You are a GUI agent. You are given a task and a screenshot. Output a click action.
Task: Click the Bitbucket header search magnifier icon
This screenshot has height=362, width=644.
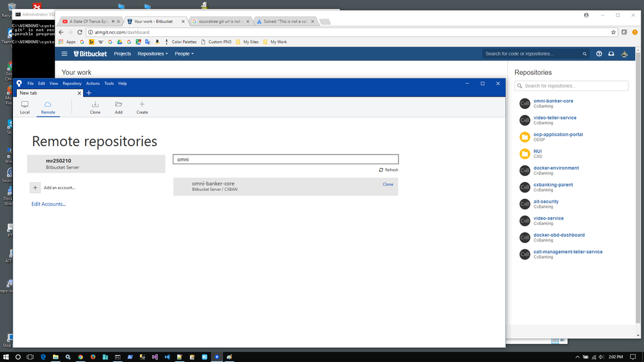pyautogui.click(x=585, y=53)
